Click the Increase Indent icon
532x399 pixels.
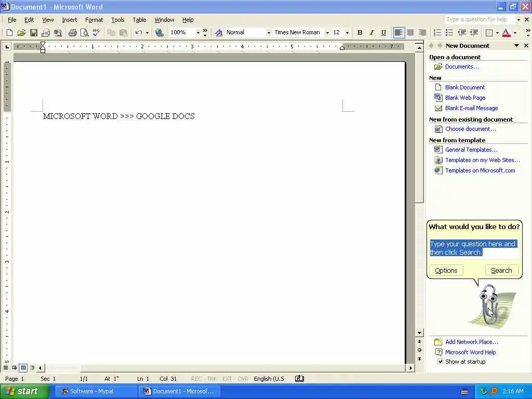(474, 33)
